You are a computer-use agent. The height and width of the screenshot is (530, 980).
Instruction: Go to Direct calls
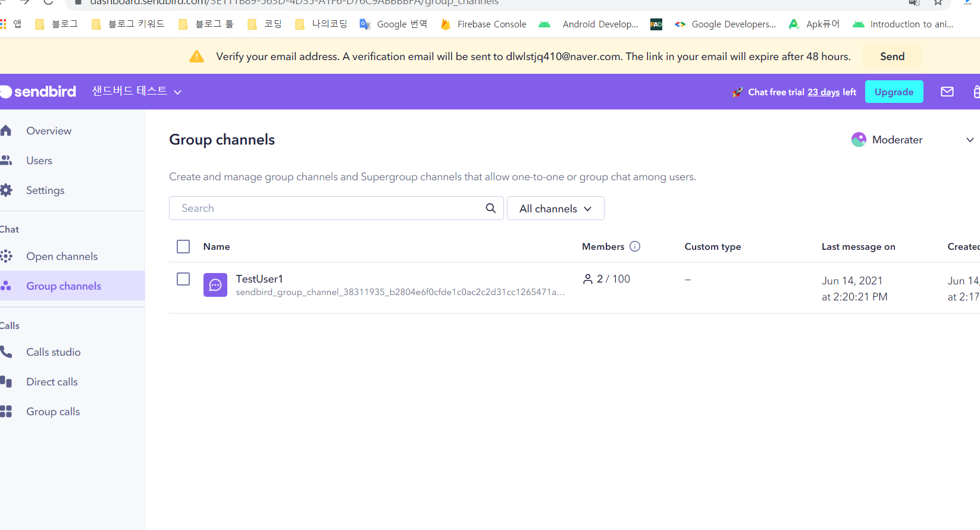52,382
